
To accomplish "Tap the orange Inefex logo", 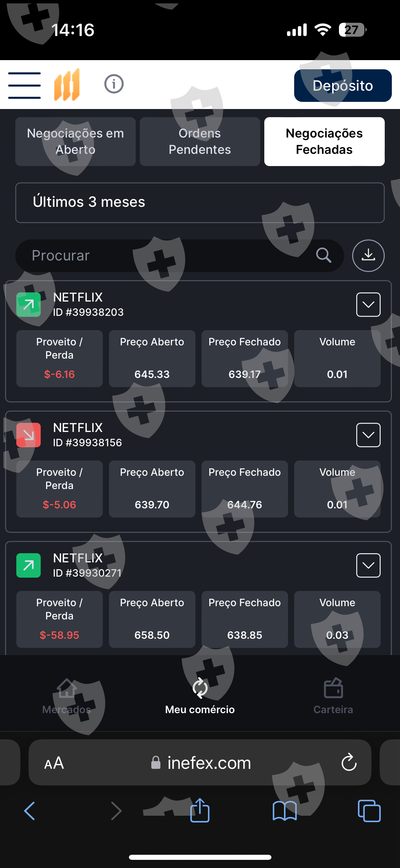I will tap(67, 85).
